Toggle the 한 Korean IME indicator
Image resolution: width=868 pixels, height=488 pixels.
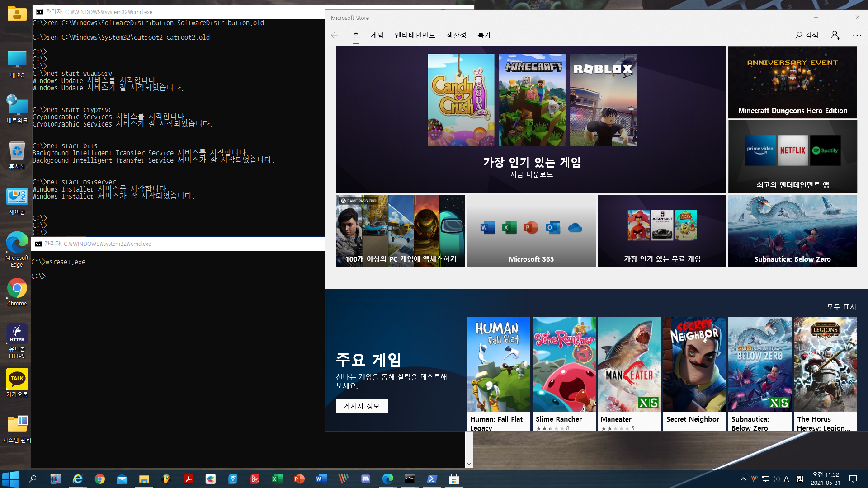coord(799,479)
